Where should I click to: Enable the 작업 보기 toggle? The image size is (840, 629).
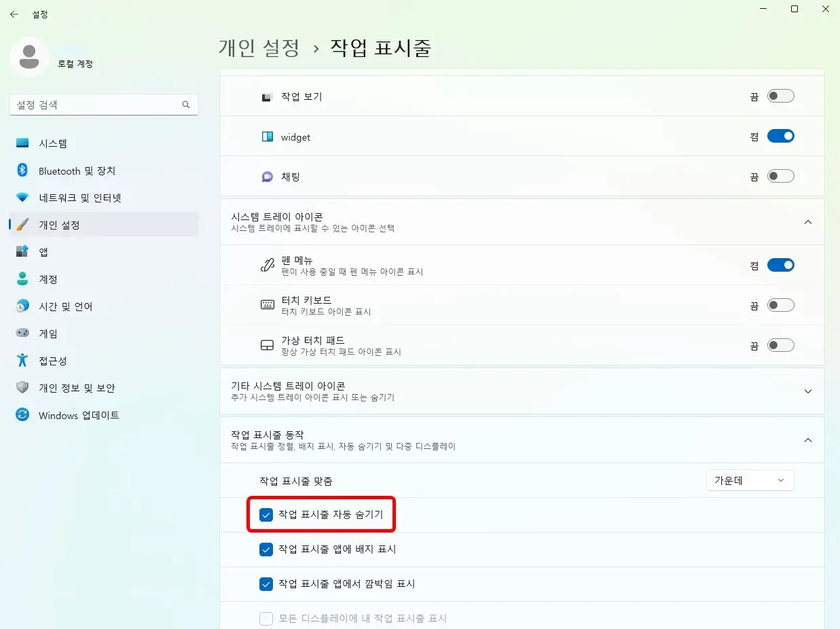(780, 96)
